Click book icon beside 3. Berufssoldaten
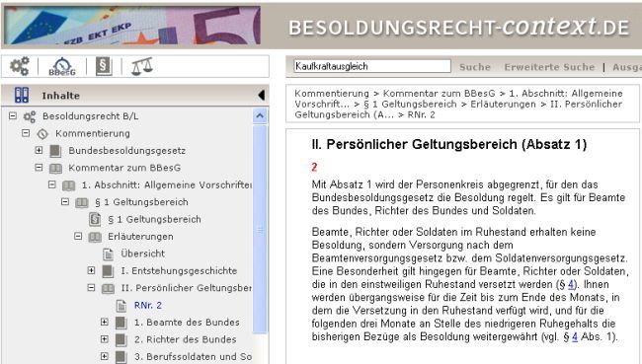Image resolution: width=642 pixels, height=364 pixels. pos(120,357)
